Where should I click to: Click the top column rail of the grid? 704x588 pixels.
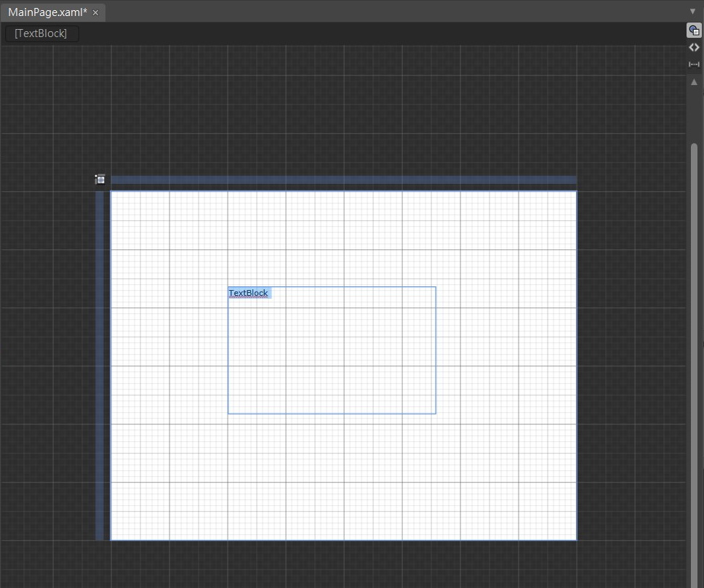point(344,180)
